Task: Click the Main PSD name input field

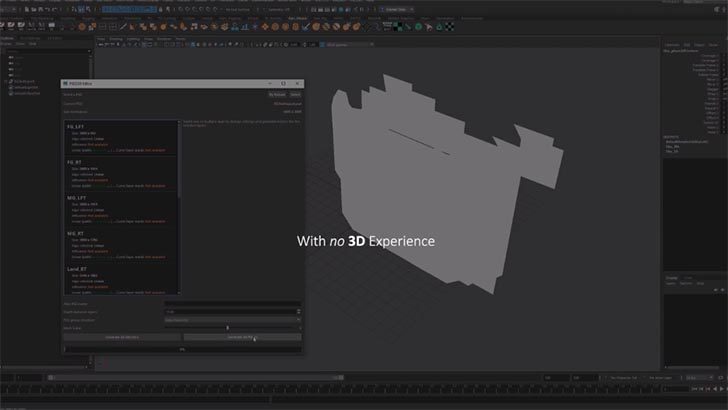Action: 232,303
